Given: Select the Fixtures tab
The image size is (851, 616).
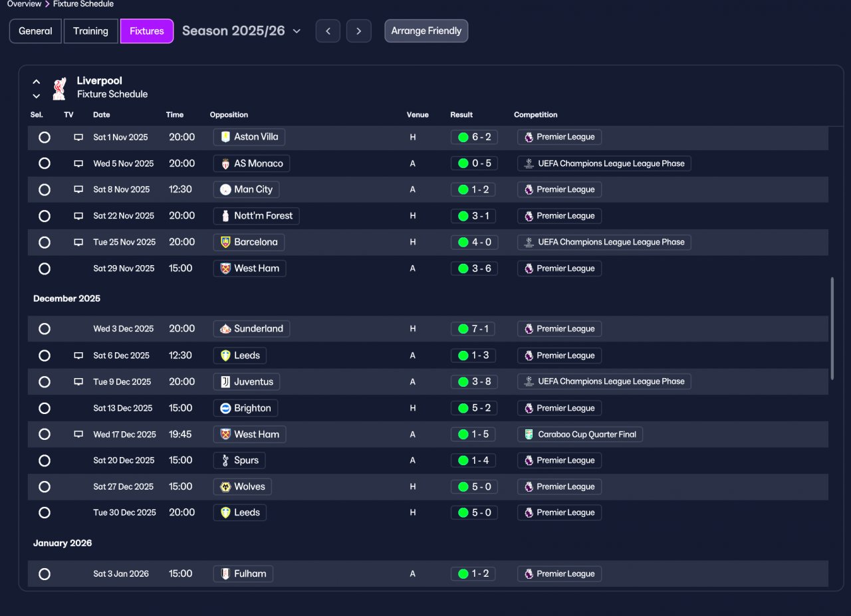Looking at the screenshot, I should point(147,31).
